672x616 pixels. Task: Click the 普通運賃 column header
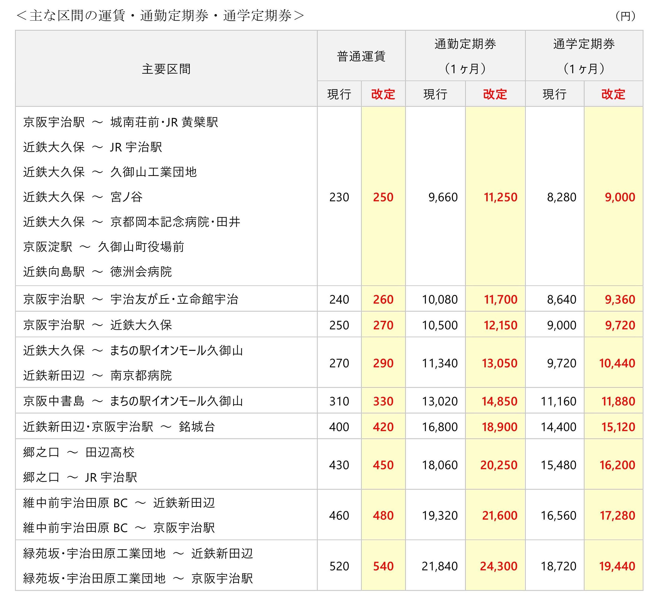361,56
